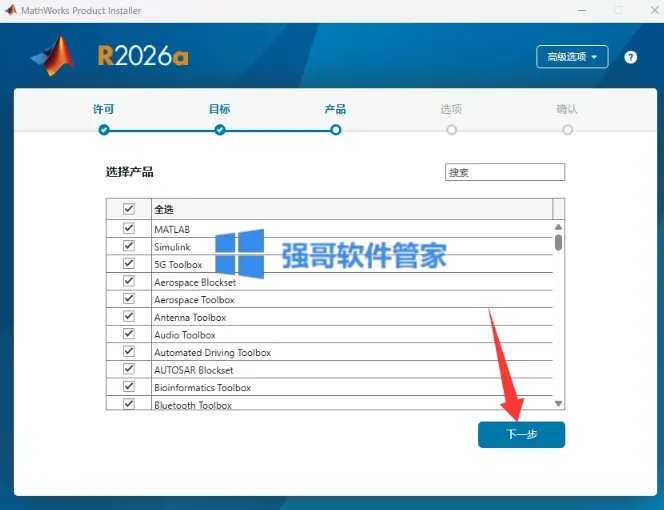
Task: Select the Simulink product name
Action: pos(172,247)
